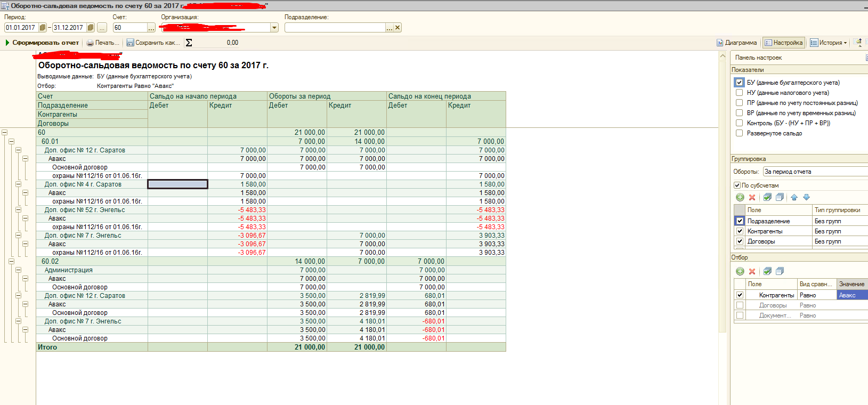Collapse the account 60.01 tree node
This screenshot has width=868, height=405.
(x=11, y=142)
